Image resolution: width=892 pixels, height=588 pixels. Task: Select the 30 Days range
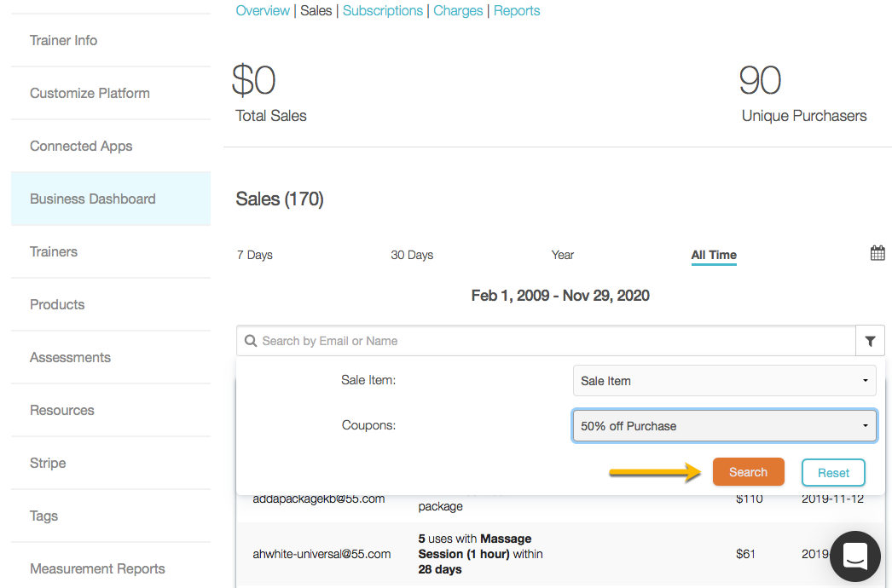click(412, 255)
